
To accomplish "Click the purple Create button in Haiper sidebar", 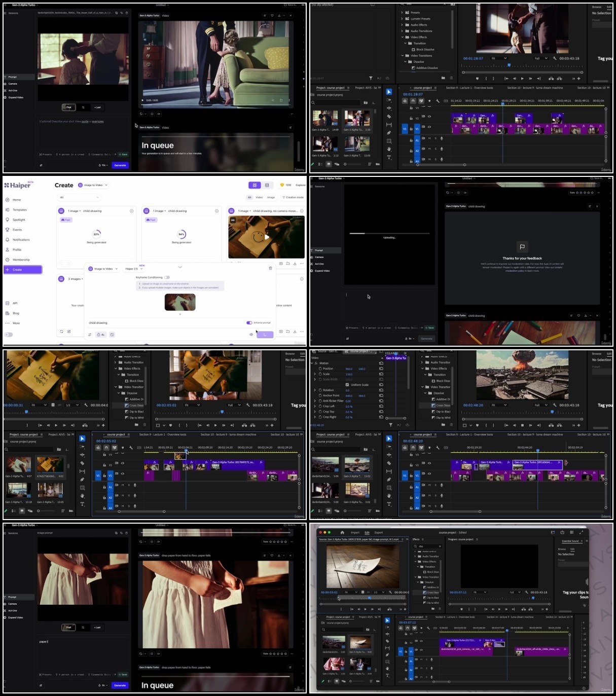I will [23, 270].
